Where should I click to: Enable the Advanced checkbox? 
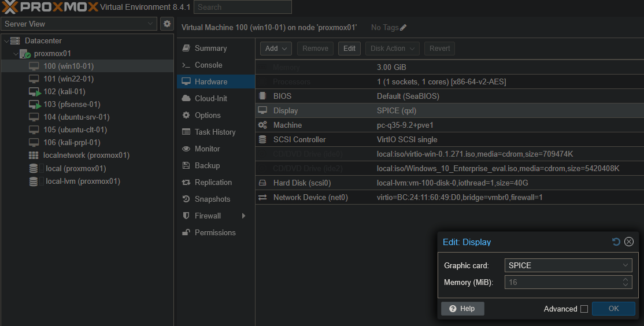point(584,309)
